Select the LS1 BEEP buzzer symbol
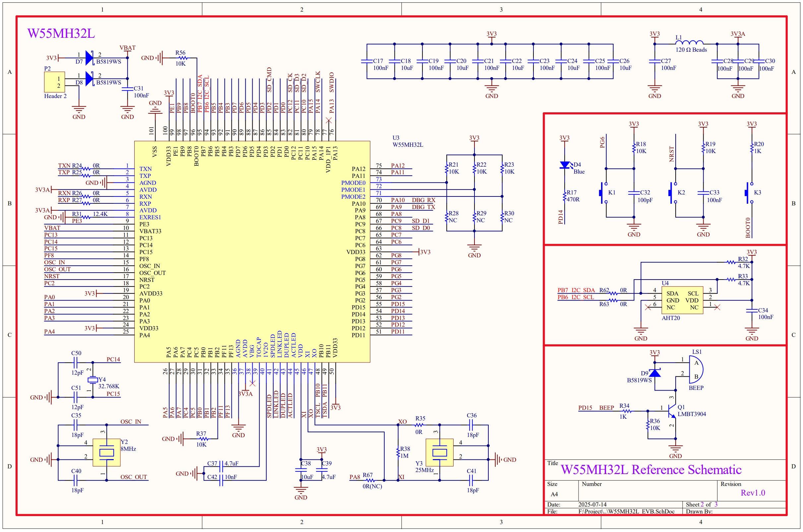The image size is (803, 532). (696, 369)
